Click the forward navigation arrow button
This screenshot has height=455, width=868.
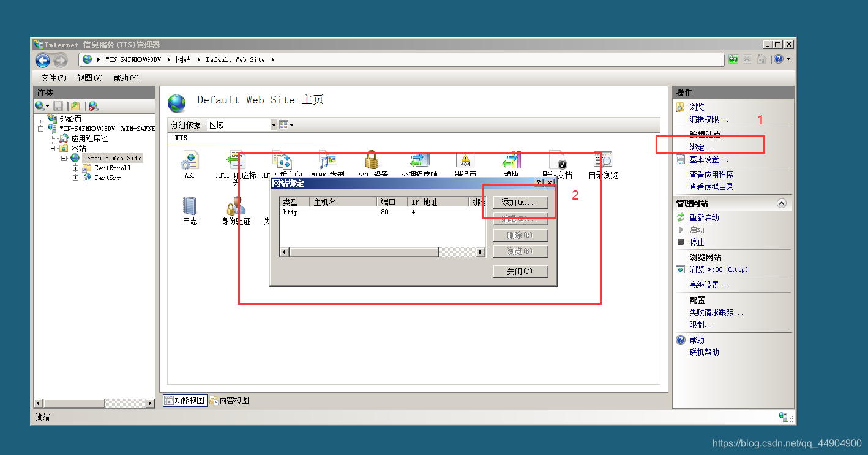[60, 60]
